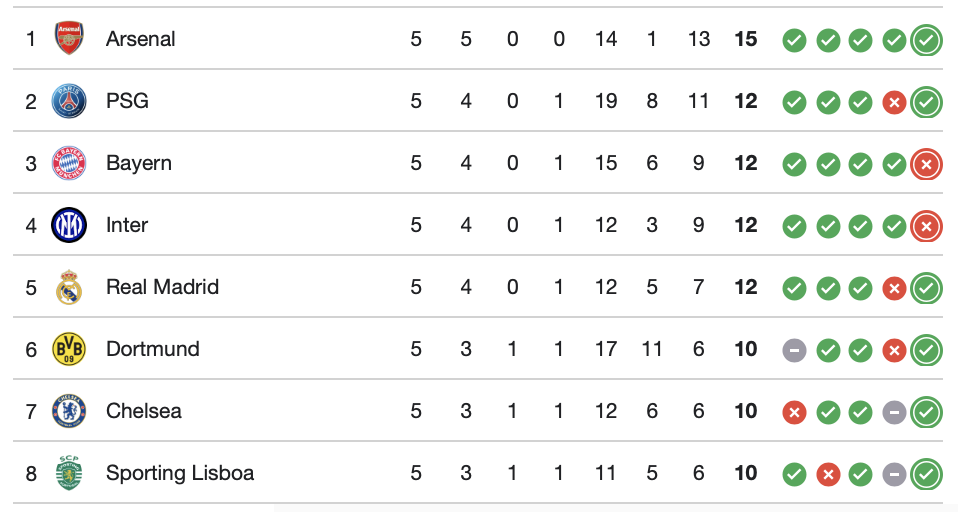Click Bayern's latest circled loss icon
This screenshot has width=958, height=512.
927,165
